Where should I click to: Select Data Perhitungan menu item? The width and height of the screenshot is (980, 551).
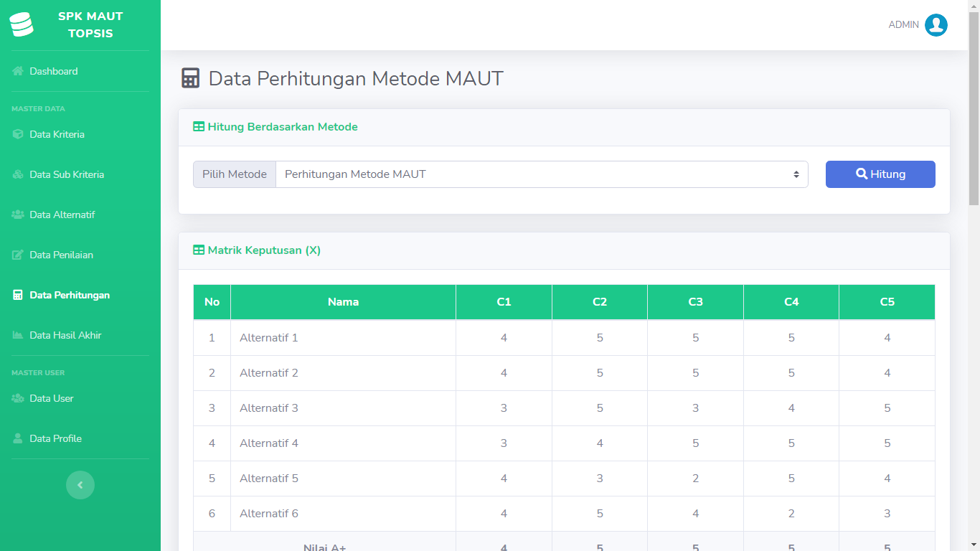pos(70,295)
